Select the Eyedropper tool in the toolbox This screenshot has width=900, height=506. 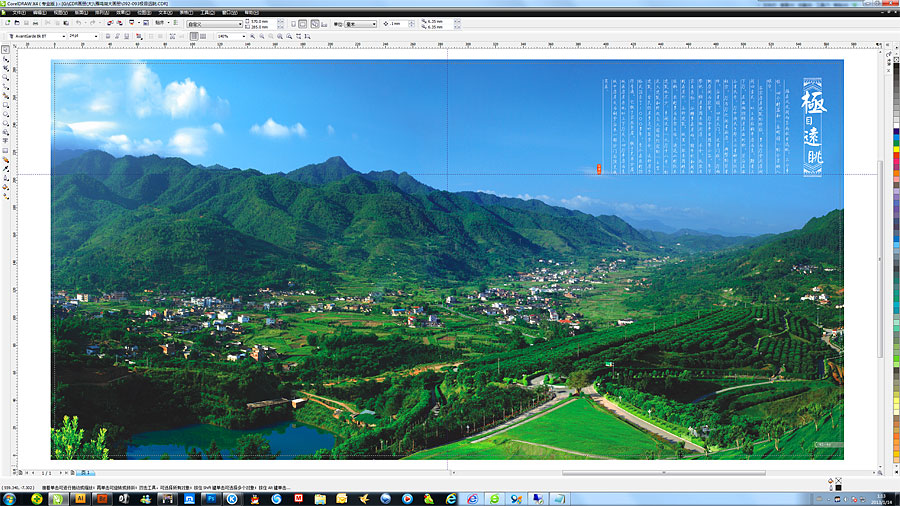click(x=6, y=169)
